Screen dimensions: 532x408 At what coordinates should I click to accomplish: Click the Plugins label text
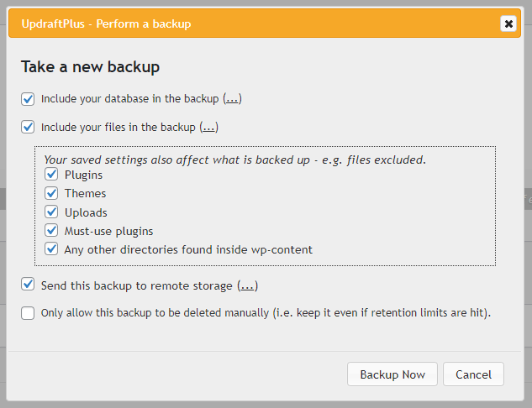[83, 175]
